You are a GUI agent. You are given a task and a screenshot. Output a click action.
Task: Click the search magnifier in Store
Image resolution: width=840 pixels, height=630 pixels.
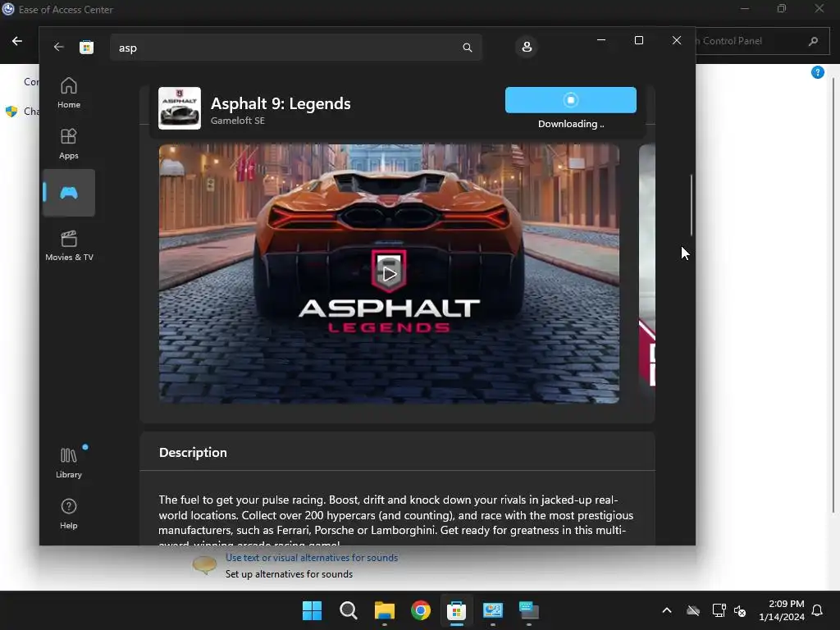(x=467, y=48)
